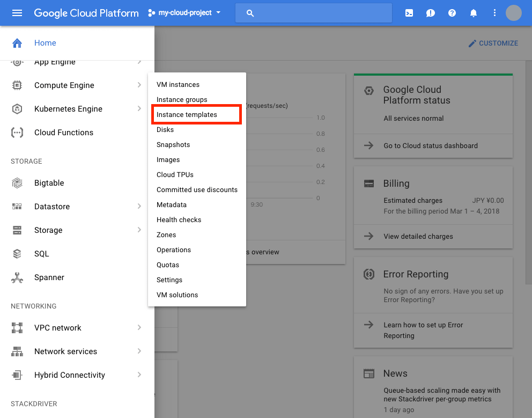Screen dimensions: 532x418
Task: Expand the Hybrid Connectivity submenu chevron
Action: point(139,375)
